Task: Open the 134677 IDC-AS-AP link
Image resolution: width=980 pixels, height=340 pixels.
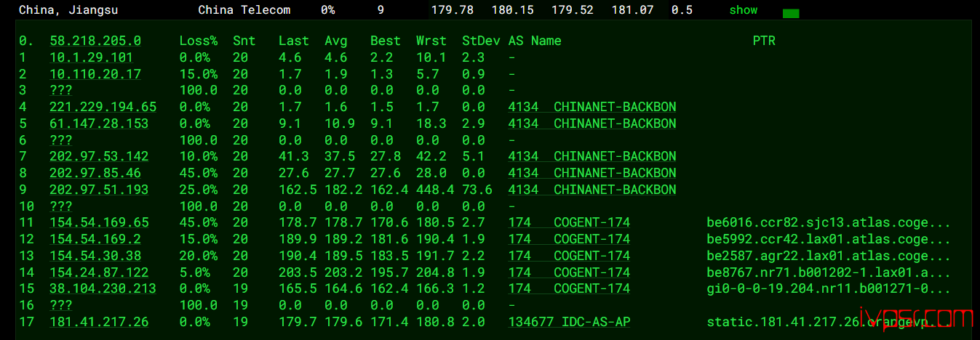Action: pyautogui.click(x=569, y=322)
